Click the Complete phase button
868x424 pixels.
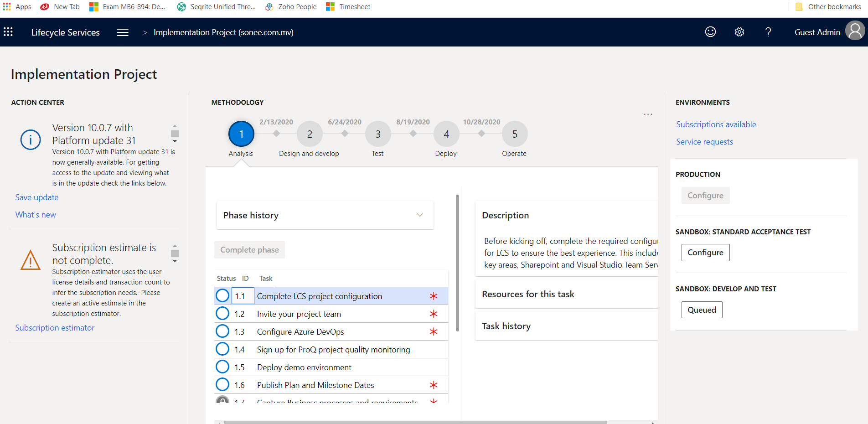tap(249, 250)
